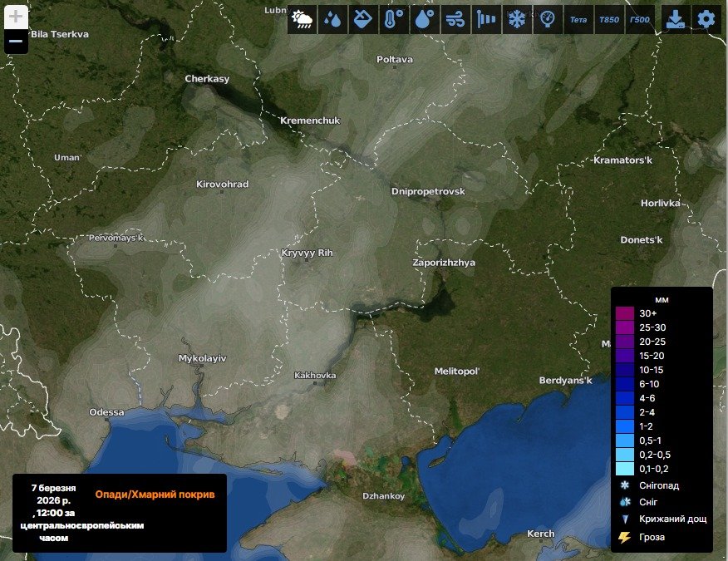Click the Гроза lightning icon in legend
The height and width of the screenshot is (561, 728).
[x=624, y=537]
